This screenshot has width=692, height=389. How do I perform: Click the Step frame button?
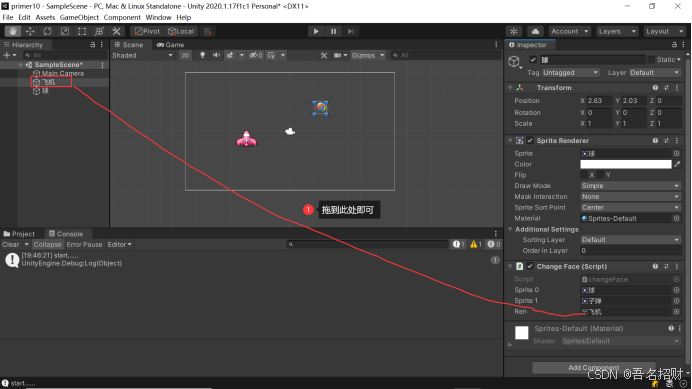(x=351, y=31)
